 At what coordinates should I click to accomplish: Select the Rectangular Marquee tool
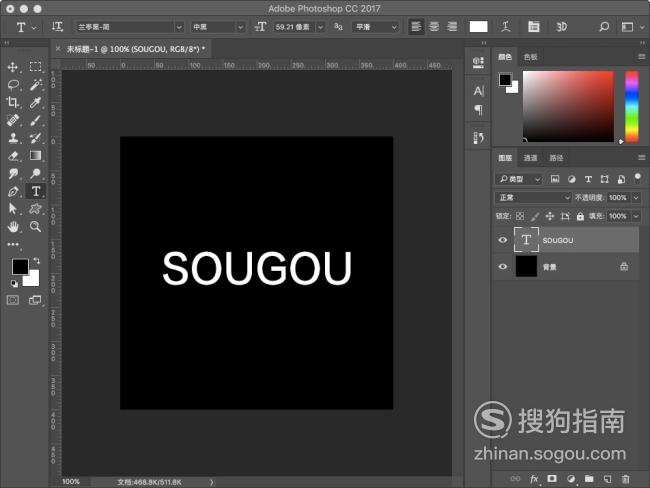tap(35, 67)
